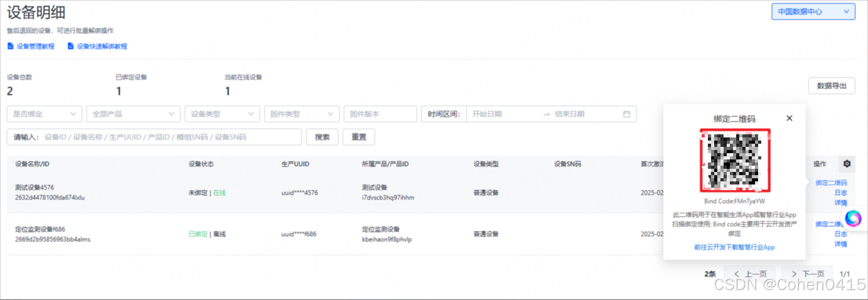Click the 设备名称/ID column header
This screenshot has height=300, width=868.
[32, 164]
